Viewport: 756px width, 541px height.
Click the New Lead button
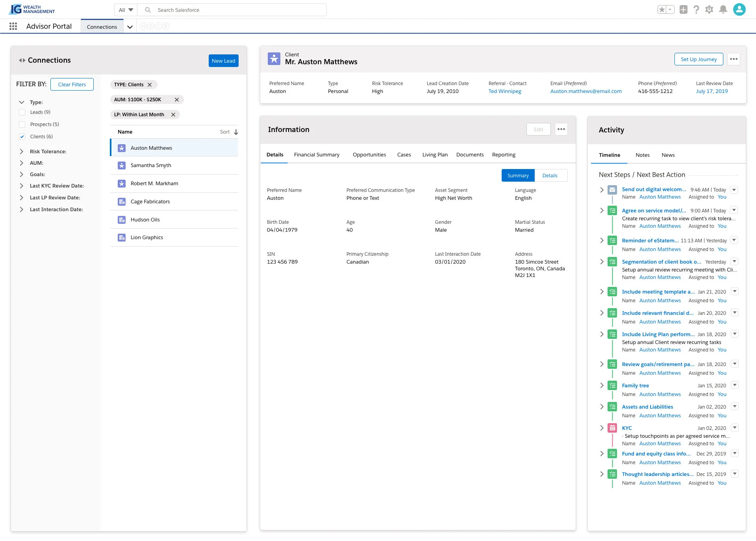click(x=223, y=61)
